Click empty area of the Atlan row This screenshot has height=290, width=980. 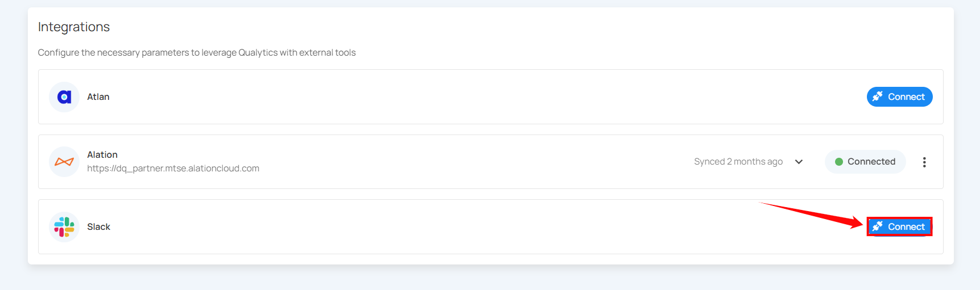(455, 97)
